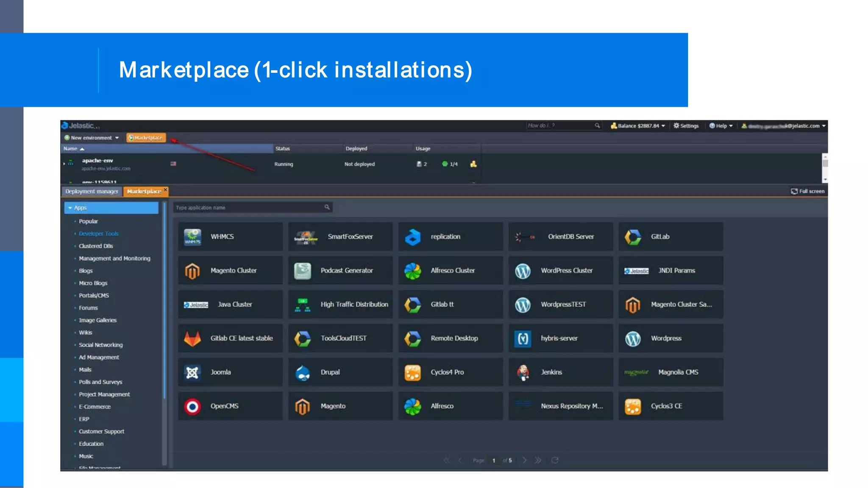
Task: Open the Jenkins app icon
Action: 523,372
